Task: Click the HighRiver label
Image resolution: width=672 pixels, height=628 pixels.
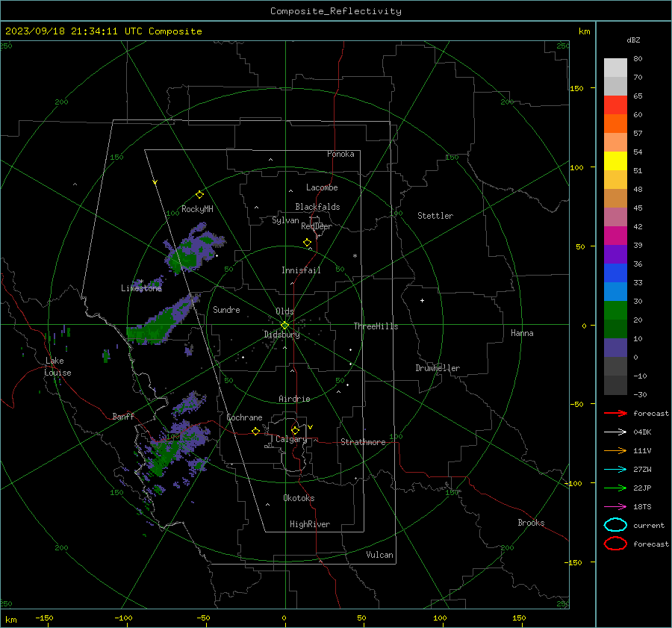Action: point(310,524)
